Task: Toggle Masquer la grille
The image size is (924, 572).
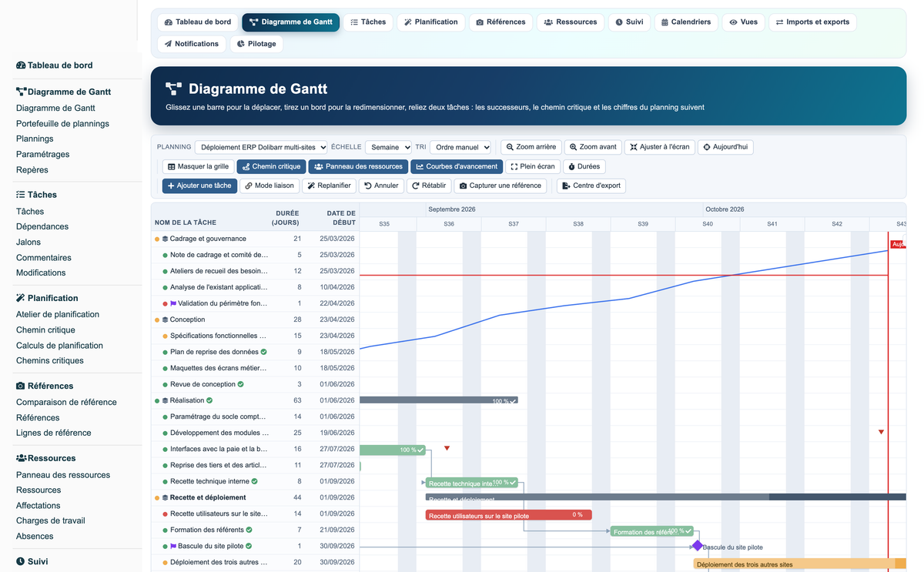Action: click(198, 166)
